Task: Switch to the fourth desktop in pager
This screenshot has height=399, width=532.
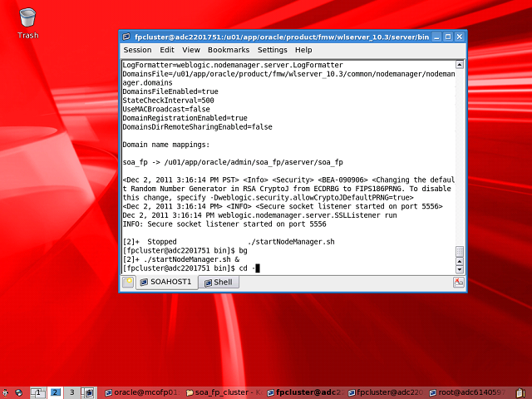Action: click(89, 392)
